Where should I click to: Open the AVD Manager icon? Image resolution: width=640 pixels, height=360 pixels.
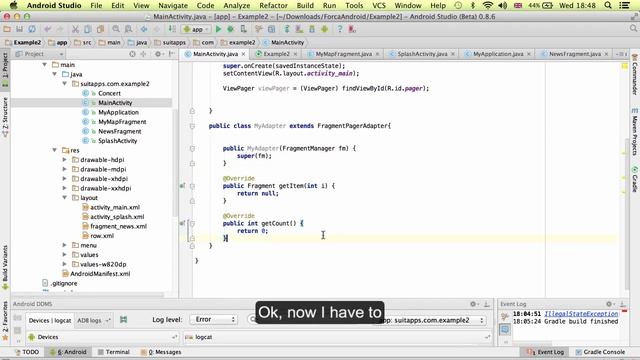[x=300, y=29]
